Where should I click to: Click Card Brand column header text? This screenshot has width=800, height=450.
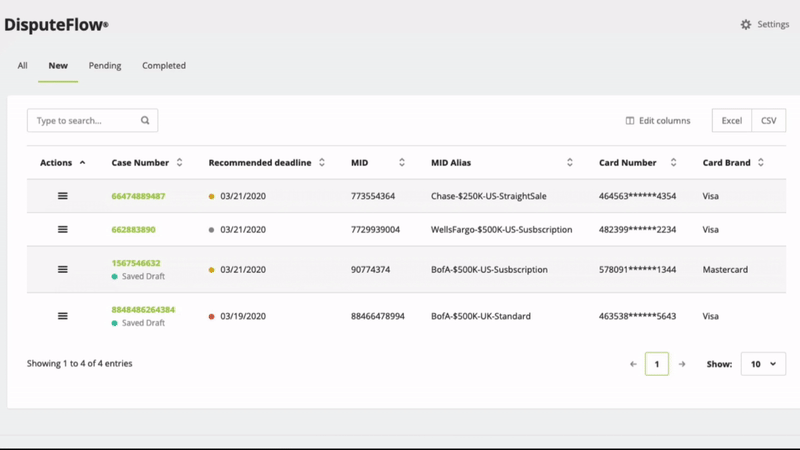727,163
